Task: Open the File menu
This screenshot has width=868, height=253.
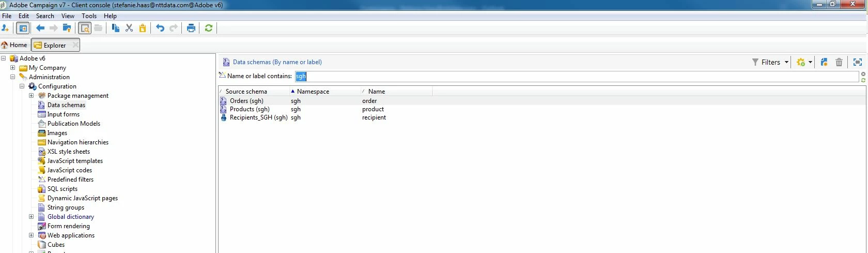Action: 7,16
